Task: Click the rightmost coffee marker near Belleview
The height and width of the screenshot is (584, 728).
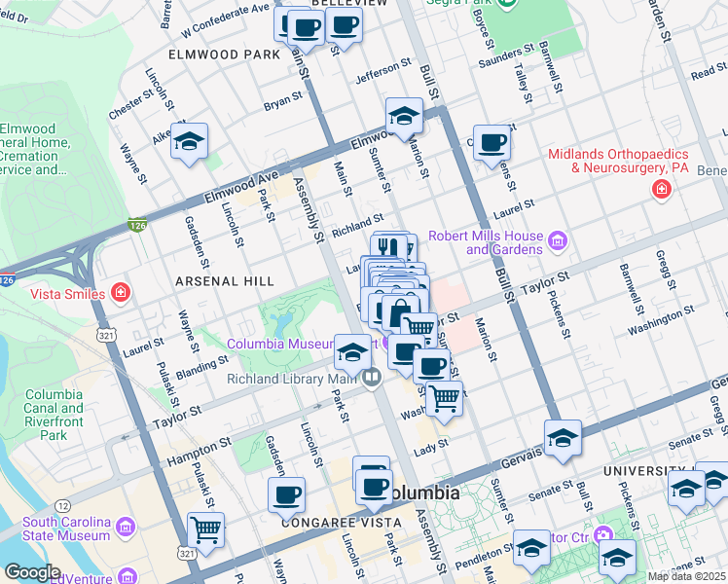Action: coord(344,28)
